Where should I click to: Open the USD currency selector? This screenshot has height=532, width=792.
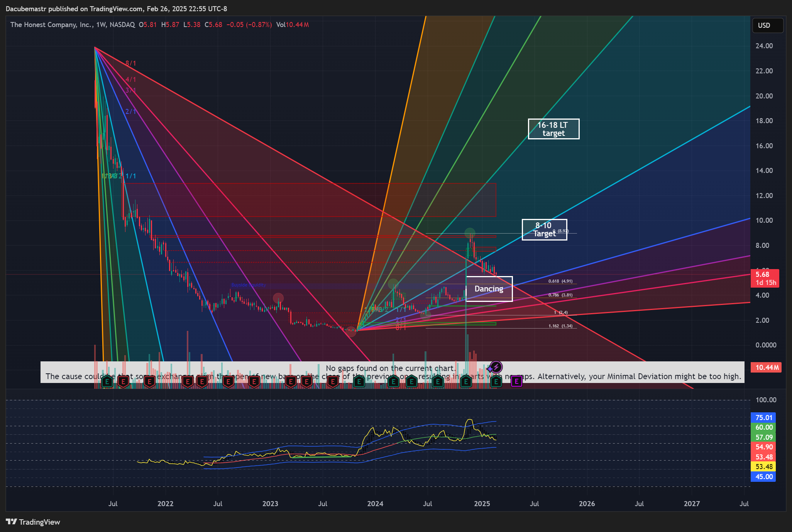pyautogui.click(x=767, y=25)
